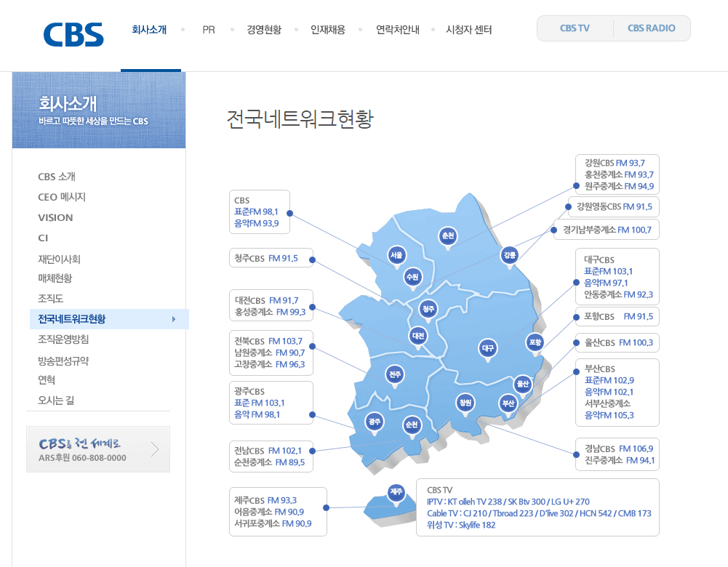
Task: Click the CBS logo
Action: (x=73, y=35)
